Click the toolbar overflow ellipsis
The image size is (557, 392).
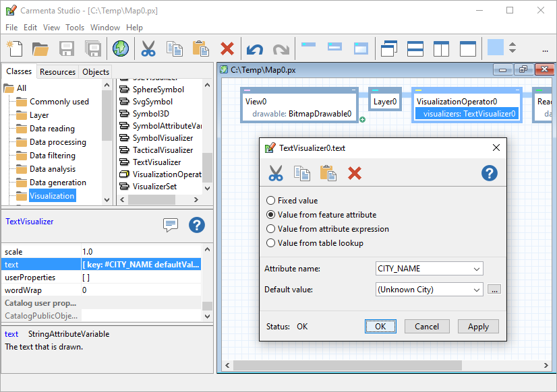(x=545, y=51)
